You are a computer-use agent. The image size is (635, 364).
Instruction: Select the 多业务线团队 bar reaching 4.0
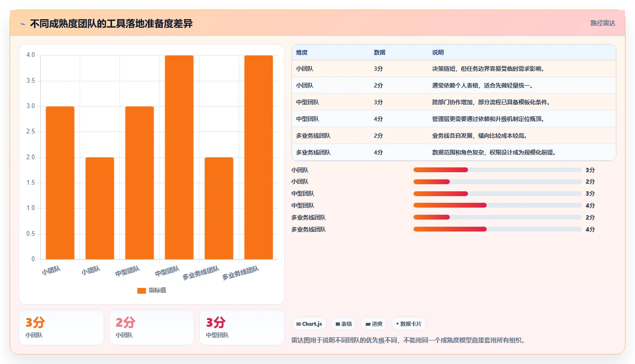[x=258, y=157]
